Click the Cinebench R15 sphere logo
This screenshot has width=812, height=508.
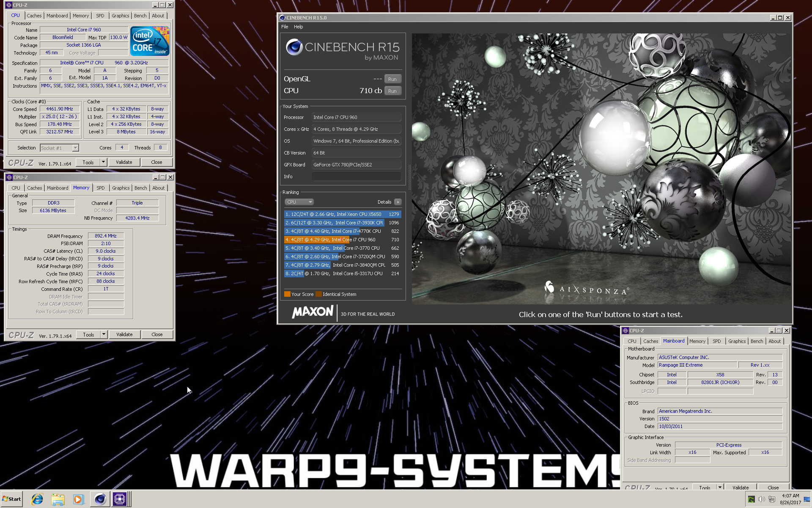294,47
